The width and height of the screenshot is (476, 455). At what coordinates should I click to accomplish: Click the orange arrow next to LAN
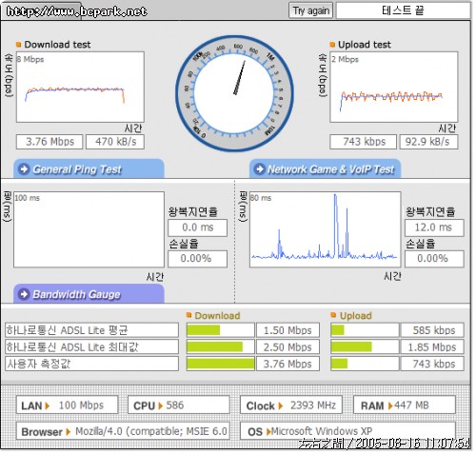(x=48, y=406)
